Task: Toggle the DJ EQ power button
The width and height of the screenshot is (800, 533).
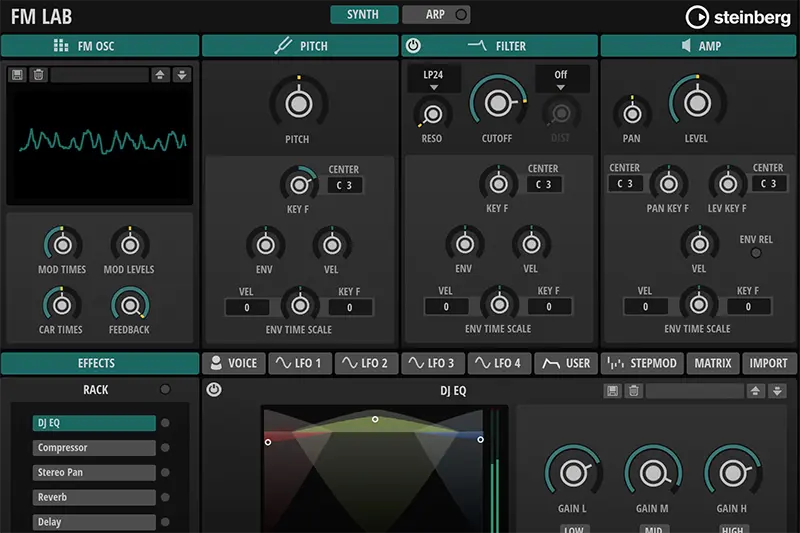Action: [x=213, y=390]
